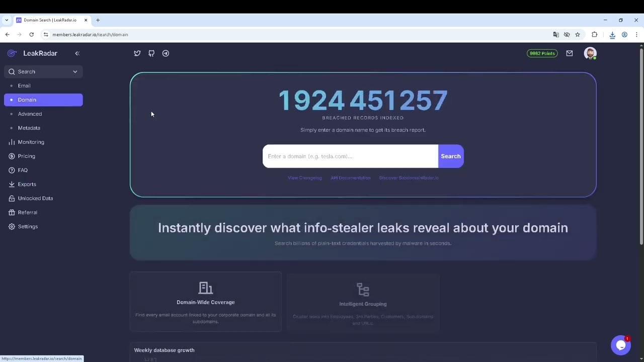The height and width of the screenshot is (362, 644).
Task: Open the mail inbox icon top right
Action: (x=569, y=53)
